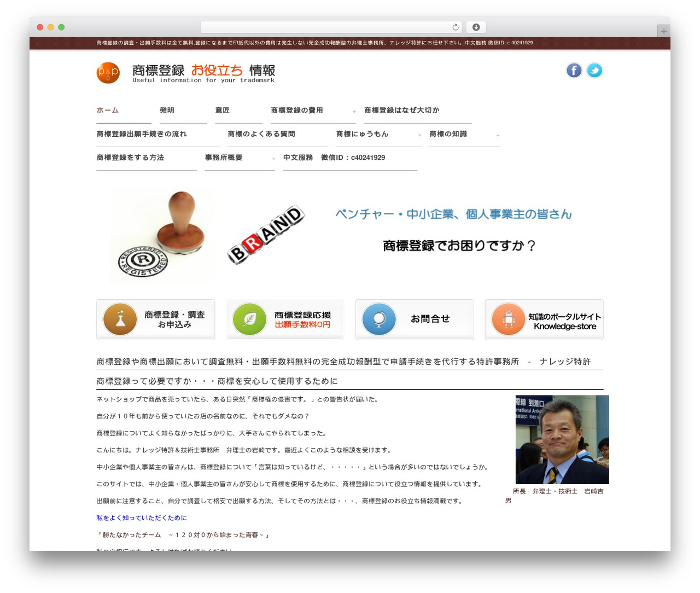Click 商標登録応援 出願手数料0円 button text
This screenshot has height=593, width=700.
302,319
